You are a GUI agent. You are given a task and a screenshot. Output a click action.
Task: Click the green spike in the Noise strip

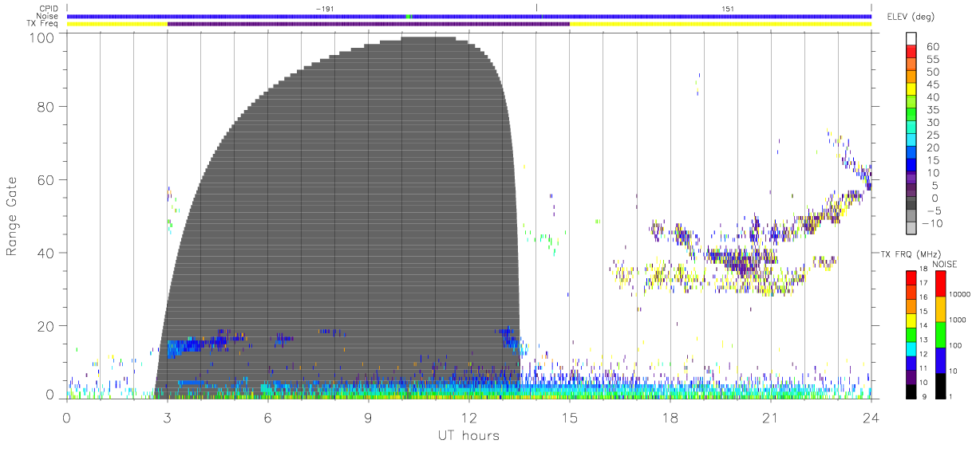tap(408, 16)
